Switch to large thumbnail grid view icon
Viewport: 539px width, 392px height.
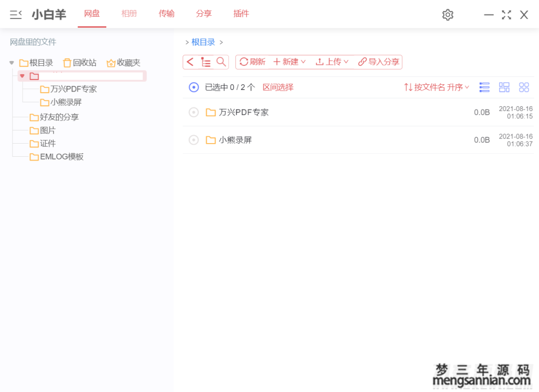[524, 87]
